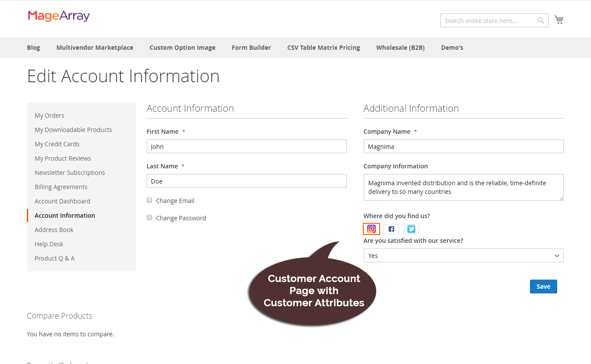Select the Facebook icon
Image resolution: width=591 pixels, height=364 pixels.
(x=391, y=229)
